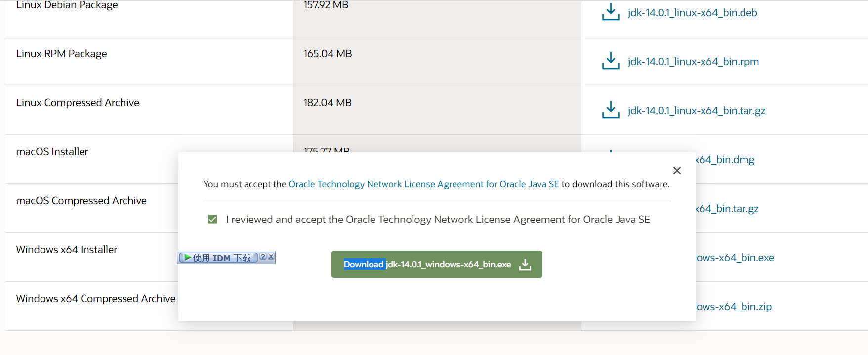Select macOS Installer label
The image size is (868, 355).
click(x=52, y=152)
